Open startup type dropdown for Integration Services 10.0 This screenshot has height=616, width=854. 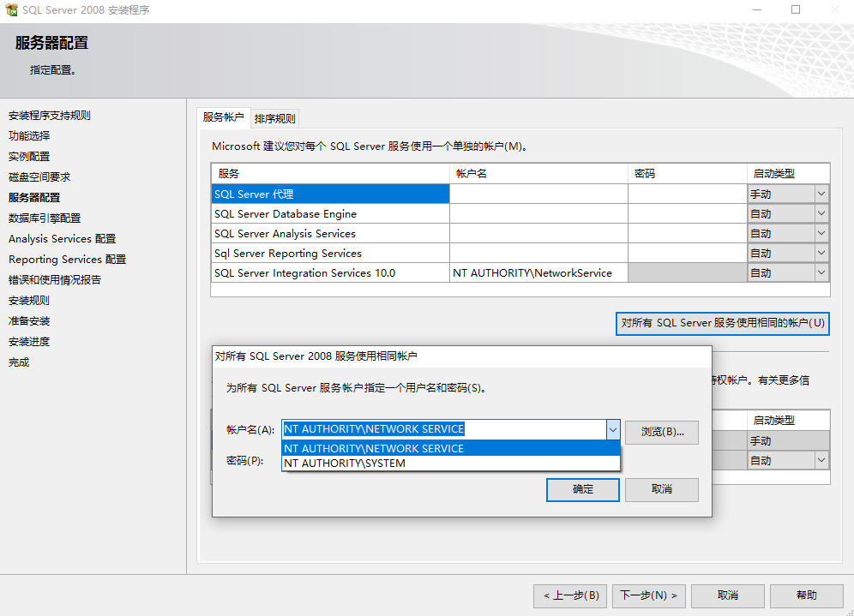coord(821,272)
